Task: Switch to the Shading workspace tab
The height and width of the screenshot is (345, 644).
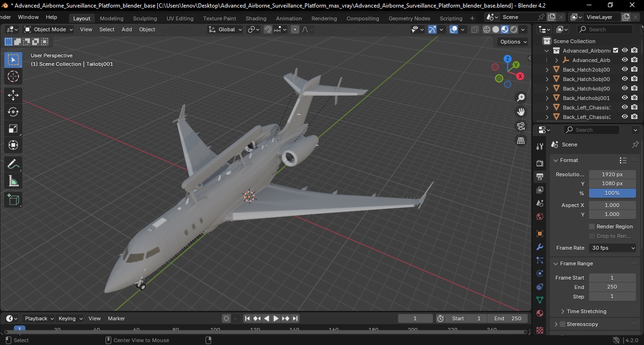Action: [x=256, y=18]
